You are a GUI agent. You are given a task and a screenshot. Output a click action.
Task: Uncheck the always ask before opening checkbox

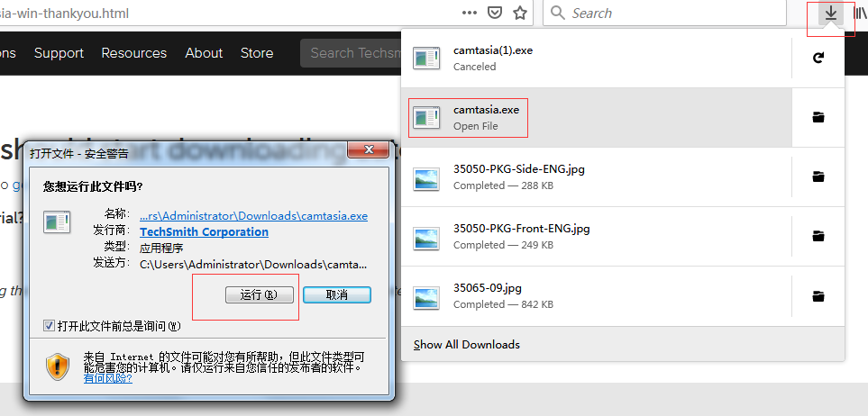click(x=50, y=326)
